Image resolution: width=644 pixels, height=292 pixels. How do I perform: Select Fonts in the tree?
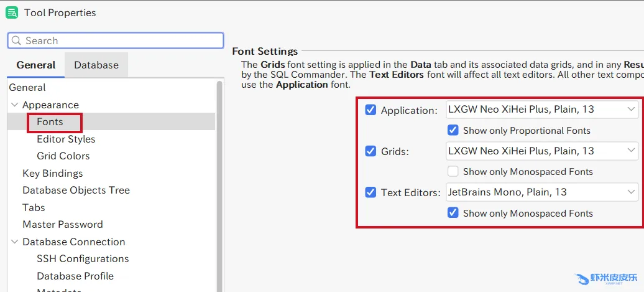(50, 122)
